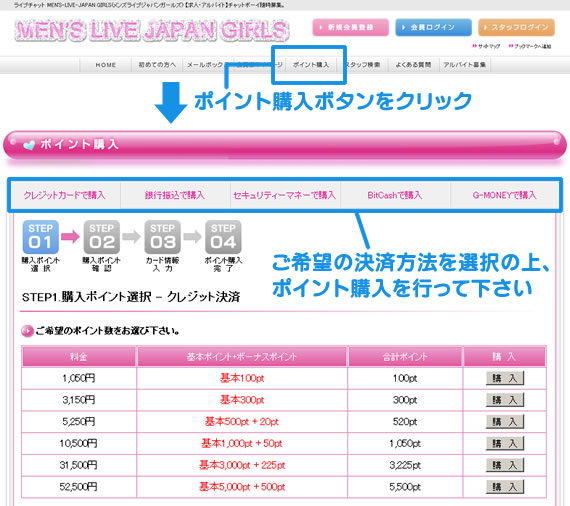
Task: Click the STEP 02 icon
Action: pos(101,237)
